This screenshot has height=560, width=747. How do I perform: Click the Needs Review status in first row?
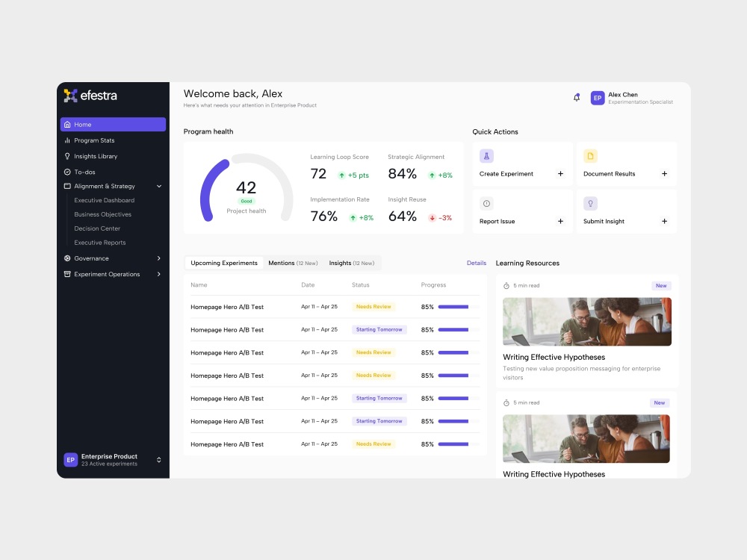tap(373, 307)
